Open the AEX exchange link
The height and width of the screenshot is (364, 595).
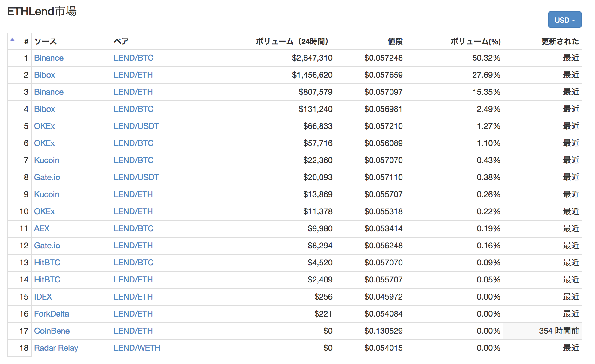point(42,228)
